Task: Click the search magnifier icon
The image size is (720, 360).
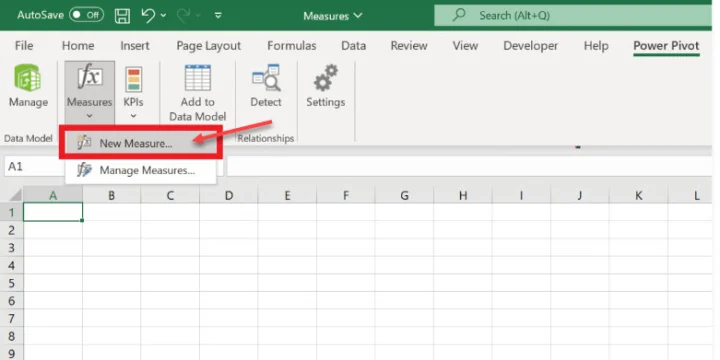Action: [458, 15]
